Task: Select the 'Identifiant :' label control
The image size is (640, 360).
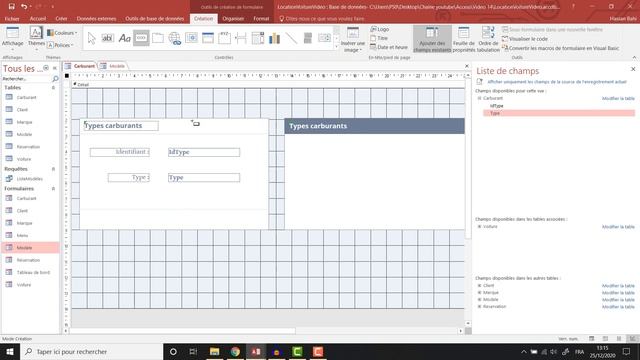Action: click(120, 152)
